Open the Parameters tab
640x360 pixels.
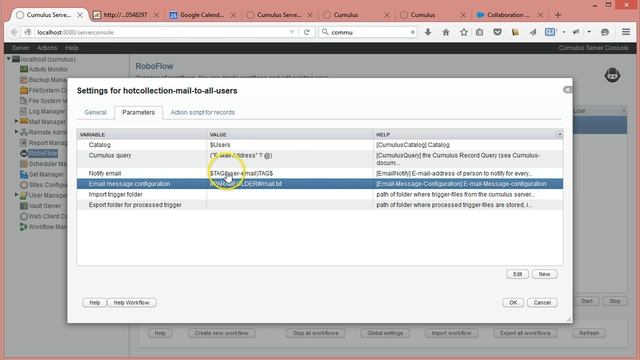[x=138, y=112]
